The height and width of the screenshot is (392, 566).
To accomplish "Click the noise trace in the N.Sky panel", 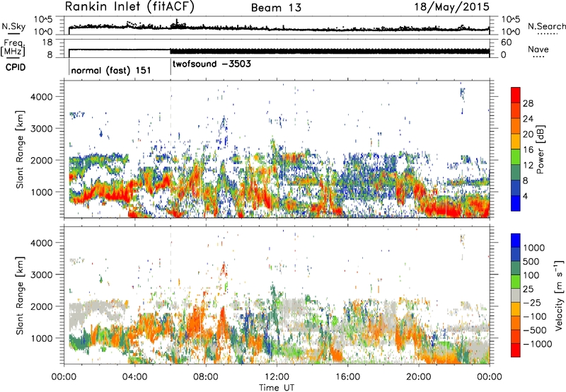I will (278, 28).
